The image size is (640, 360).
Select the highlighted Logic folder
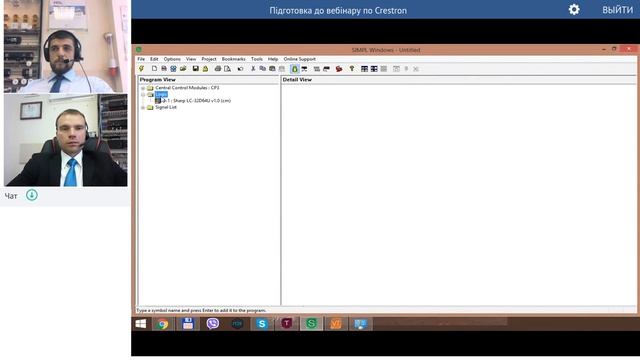(161, 94)
